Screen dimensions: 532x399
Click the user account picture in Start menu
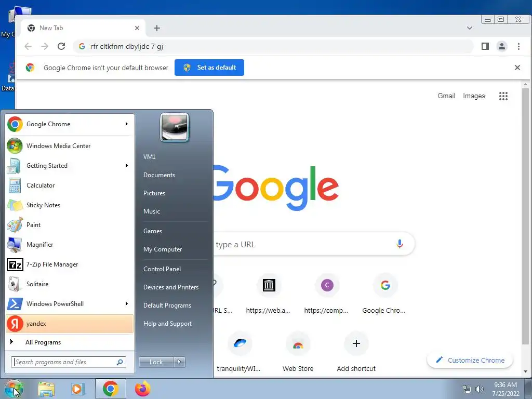[175, 127]
